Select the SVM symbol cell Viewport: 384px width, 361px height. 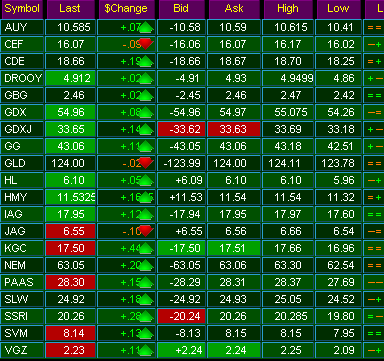pyautogui.click(x=22, y=333)
